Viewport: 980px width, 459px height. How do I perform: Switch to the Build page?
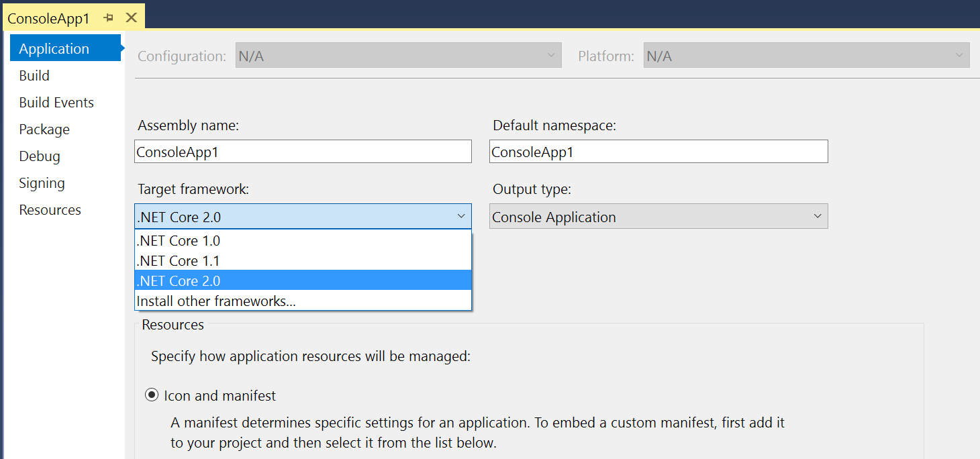pyautogui.click(x=34, y=76)
